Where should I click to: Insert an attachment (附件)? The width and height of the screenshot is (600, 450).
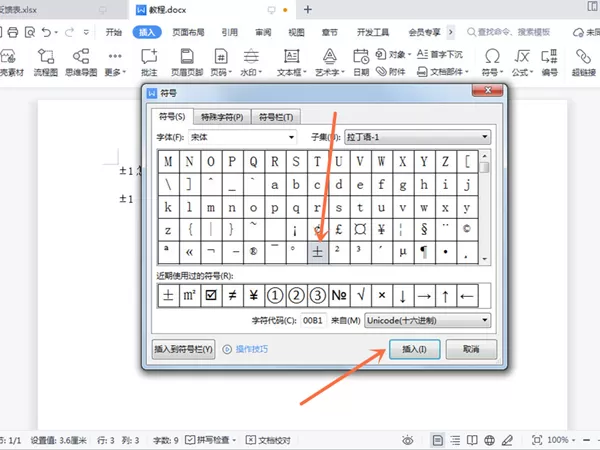click(390, 72)
